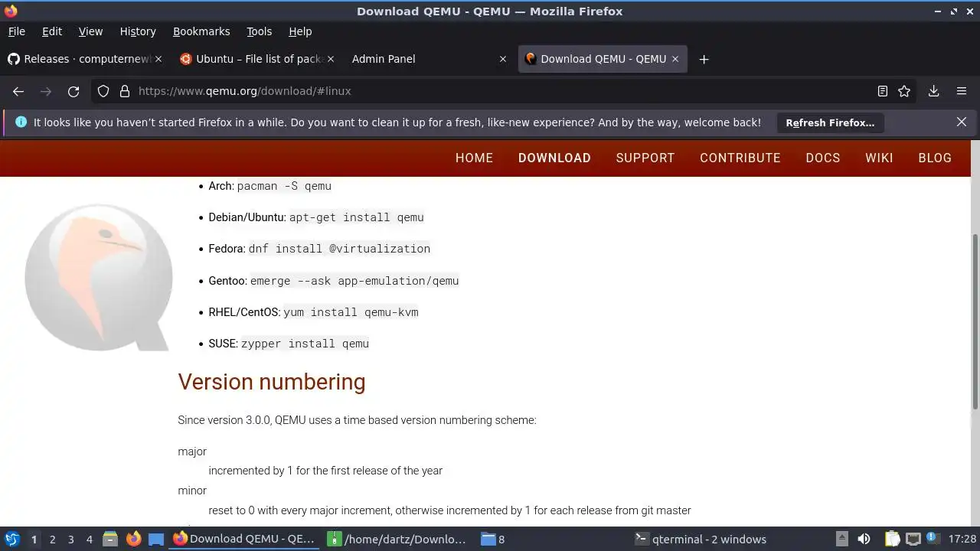Click the 'Version numbering' heading

pos(272,382)
